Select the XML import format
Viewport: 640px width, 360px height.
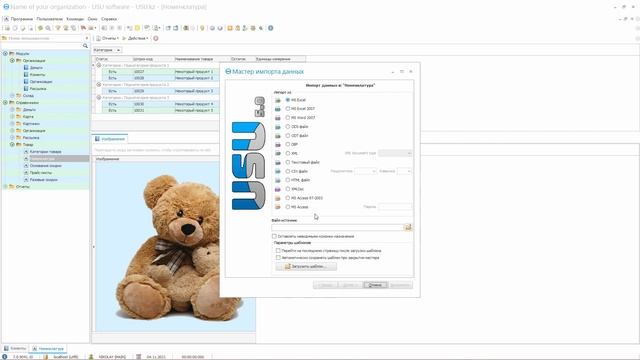(288, 153)
